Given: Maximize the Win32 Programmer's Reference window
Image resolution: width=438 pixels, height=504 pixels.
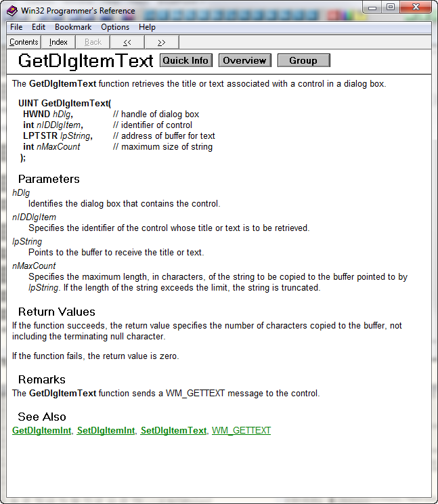Looking at the screenshot, I should (x=390, y=7).
